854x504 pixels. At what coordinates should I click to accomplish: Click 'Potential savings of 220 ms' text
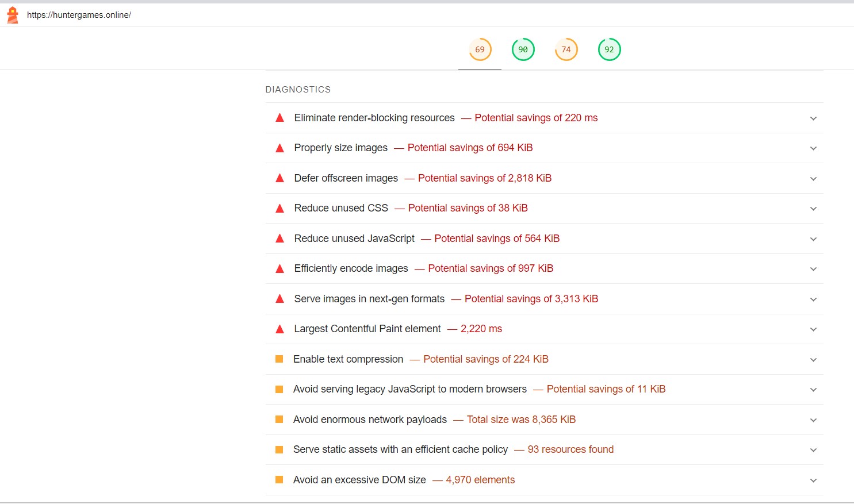(536, 118)
